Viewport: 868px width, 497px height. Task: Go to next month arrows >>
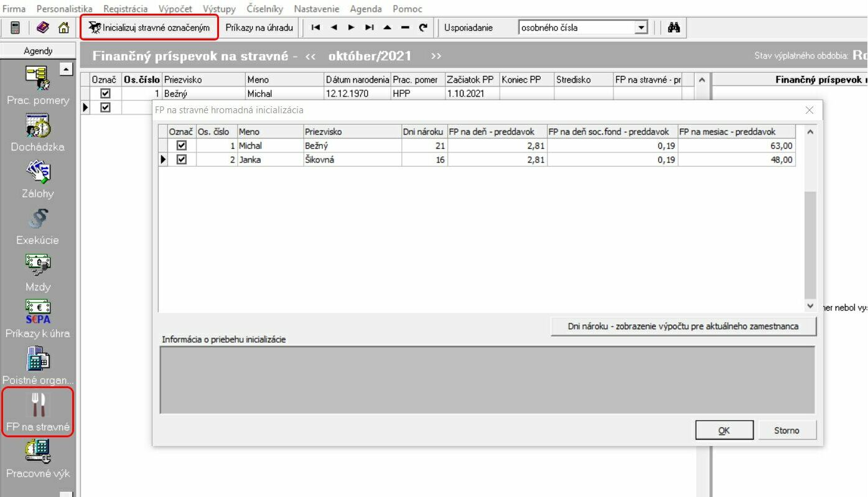[x=436, y=56]
